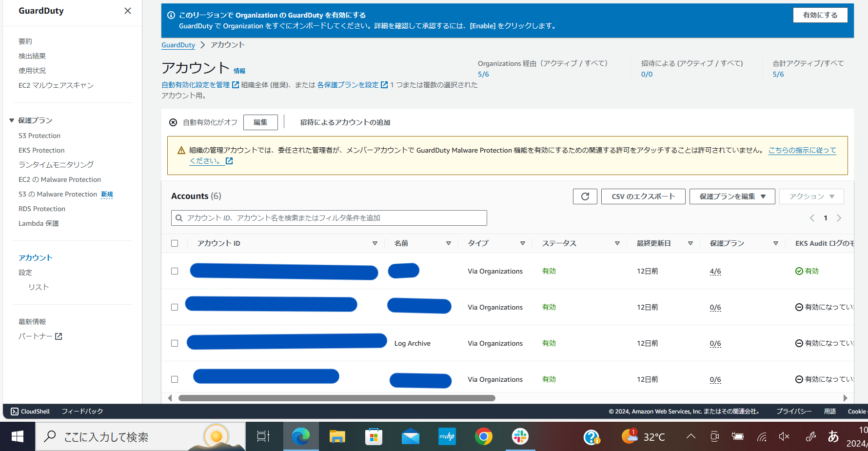Click the GuardDuty breadcrumb link
Image resolution: width=868 pixels, height=451 pixels.
click(x=178, y=45)
